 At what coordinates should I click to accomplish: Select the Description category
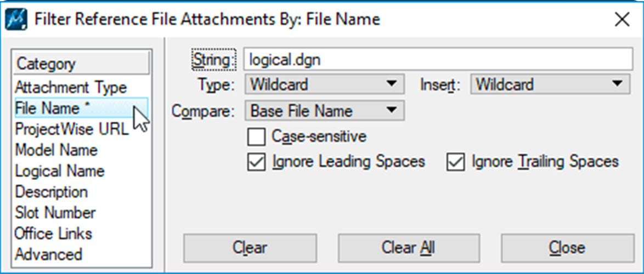point(52,192)
